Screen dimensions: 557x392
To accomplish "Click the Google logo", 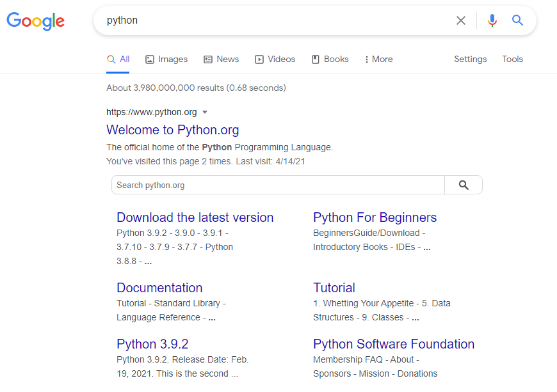I will (35, 21).
